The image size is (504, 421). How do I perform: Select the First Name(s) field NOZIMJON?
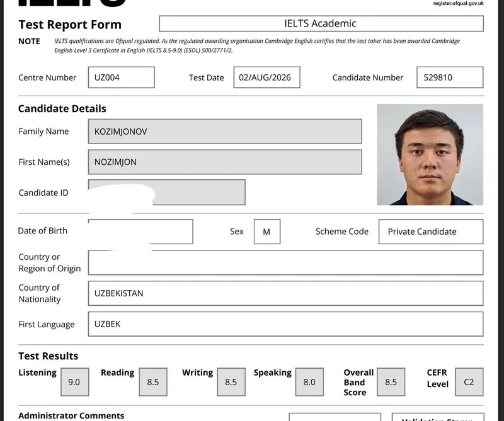(x=225, y=162)
